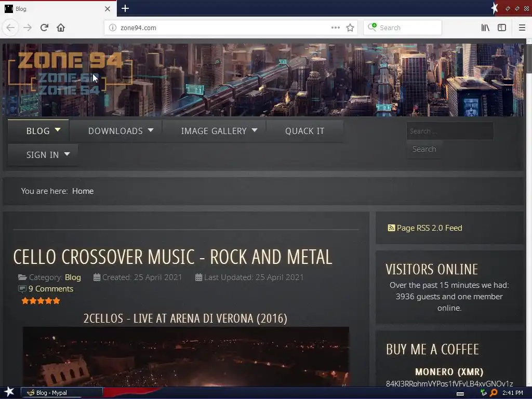Focus the site search input field

450,131
